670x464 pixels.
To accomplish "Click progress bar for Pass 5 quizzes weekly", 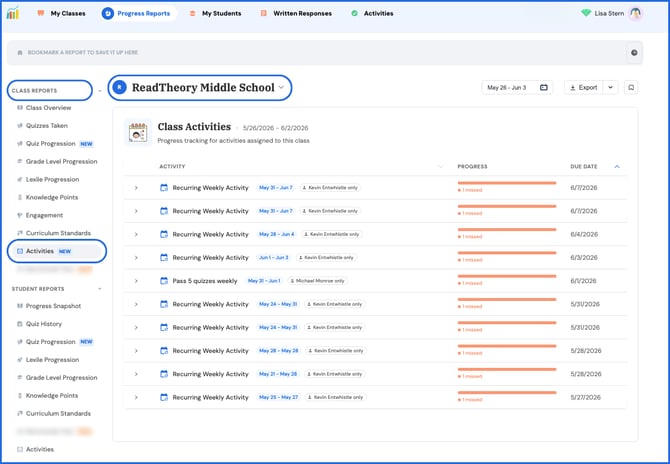I will click(x=507, y=276).
